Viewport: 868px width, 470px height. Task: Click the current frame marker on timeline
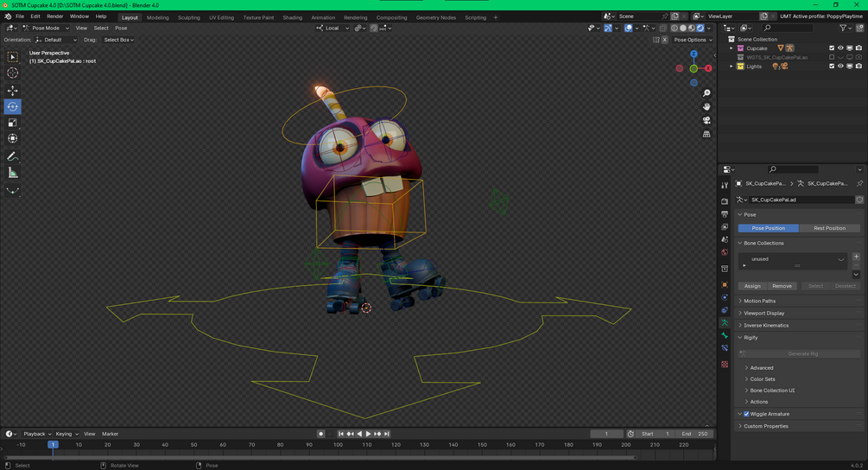(x=54, y=445)
